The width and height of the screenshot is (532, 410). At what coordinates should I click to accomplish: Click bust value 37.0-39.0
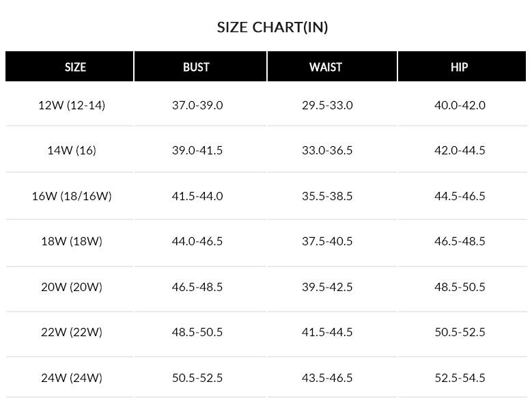click(197, 105)
